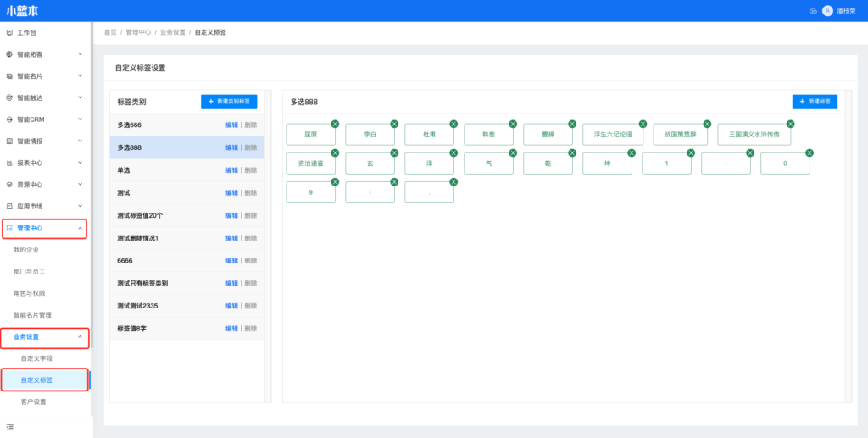Open 自定义字段 menu item
Viewport: 868px width, 438px height.
tap(36, 358)
